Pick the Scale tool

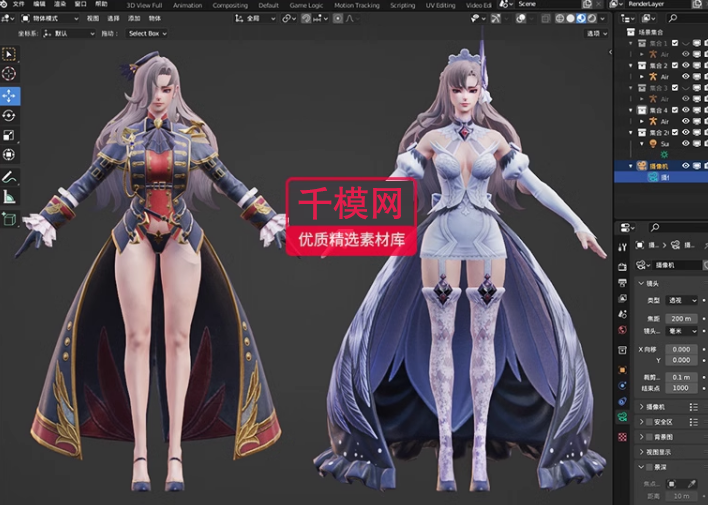click(9, 135)
